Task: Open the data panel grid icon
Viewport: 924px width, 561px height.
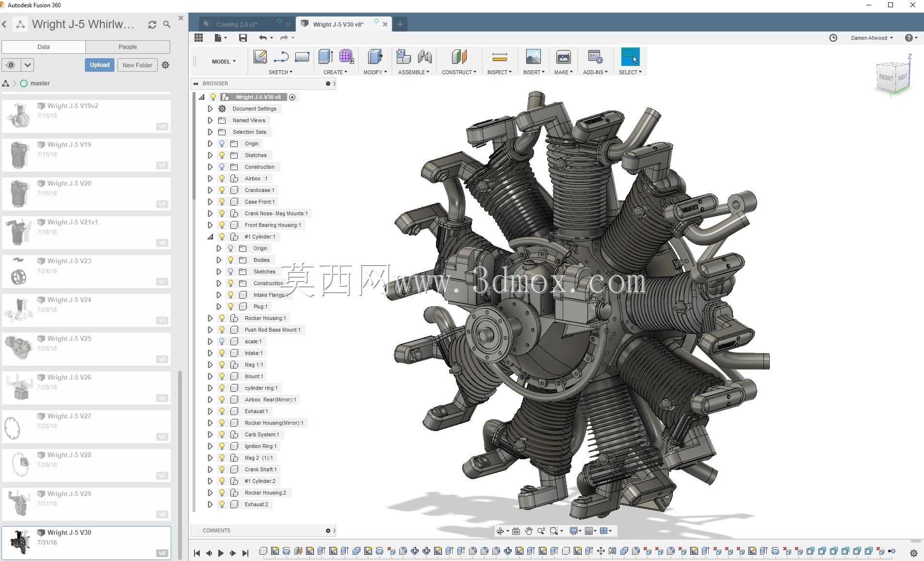Action: pos(198,38)
